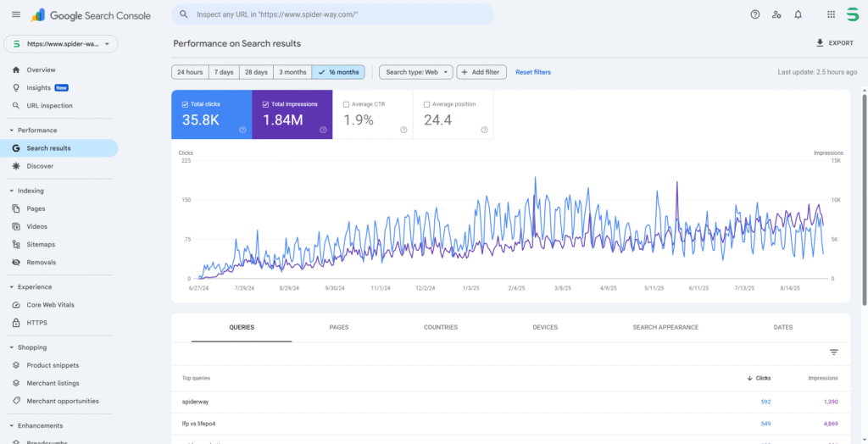Toggle the Total clicks checkbox
The height and width of the screenshot is (444, 868).
pyautogui.click(x=186, y=104)
